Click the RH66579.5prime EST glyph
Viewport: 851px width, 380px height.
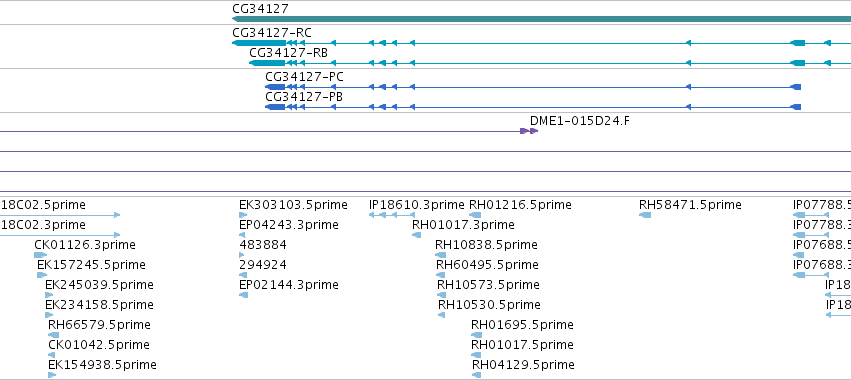click(x=53, y=335)
